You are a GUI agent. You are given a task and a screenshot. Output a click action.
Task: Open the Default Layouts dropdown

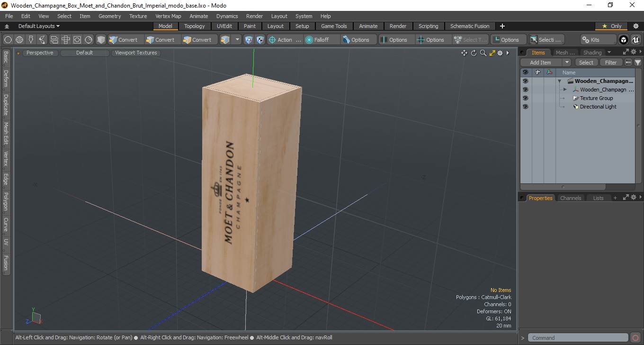coord(39,26)
